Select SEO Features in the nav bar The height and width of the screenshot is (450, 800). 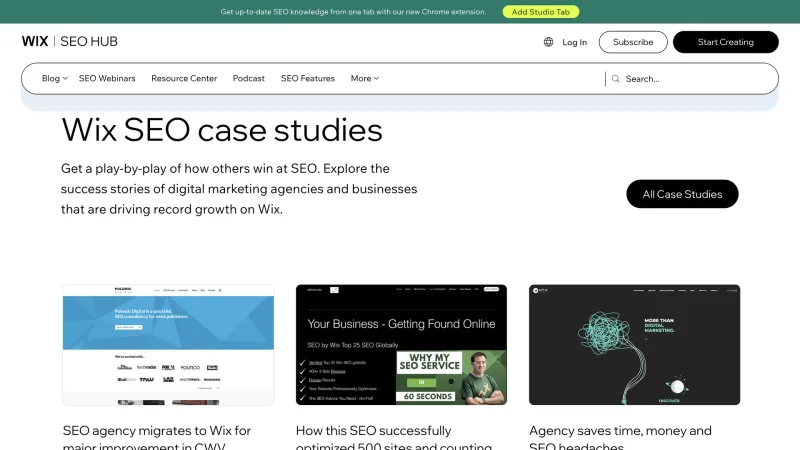[308, 78]
